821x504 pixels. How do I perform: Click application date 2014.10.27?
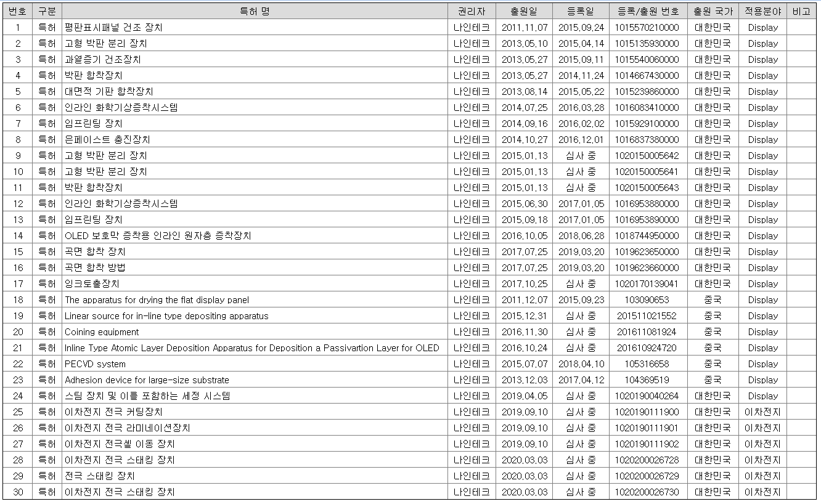coord(524,139)
